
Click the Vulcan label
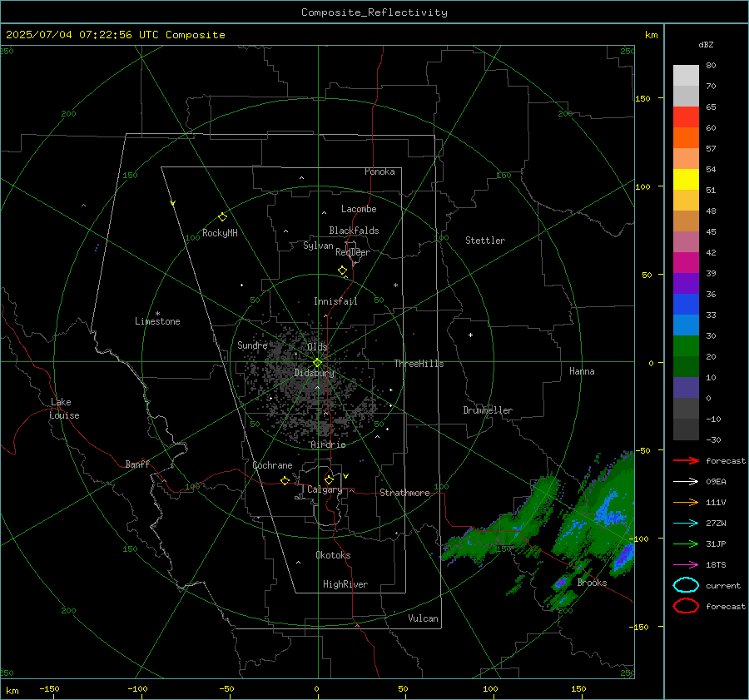coord(423,618)
